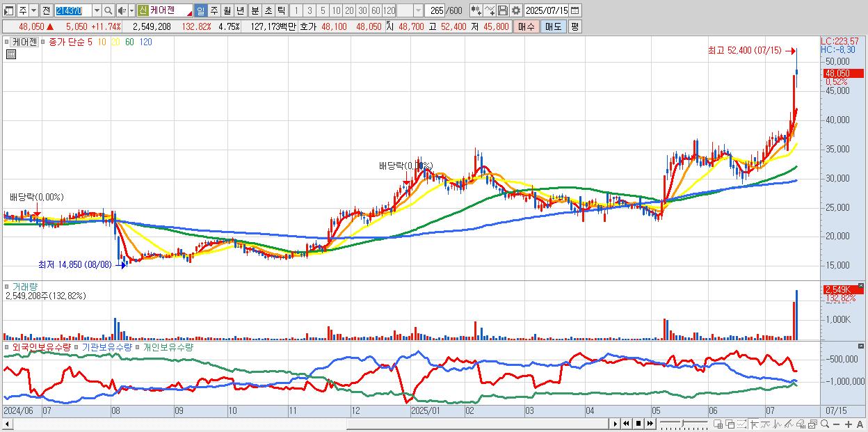
Task: Select the 분 minute chart period
Action: point(255,10)
